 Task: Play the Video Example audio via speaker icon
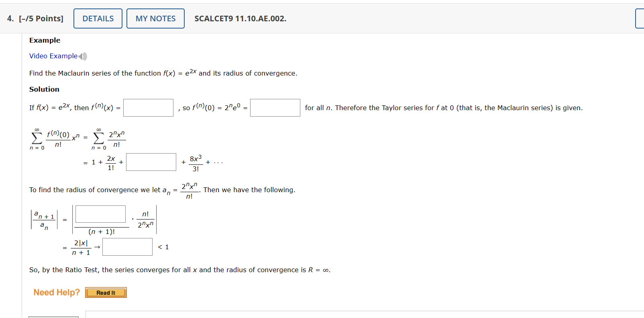pos(83,56)
